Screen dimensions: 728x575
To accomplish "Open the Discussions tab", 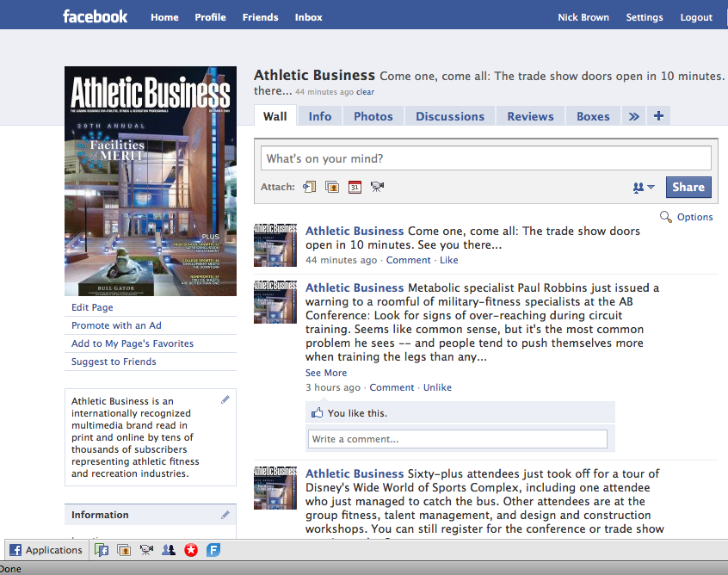I will tap(450, 116).
